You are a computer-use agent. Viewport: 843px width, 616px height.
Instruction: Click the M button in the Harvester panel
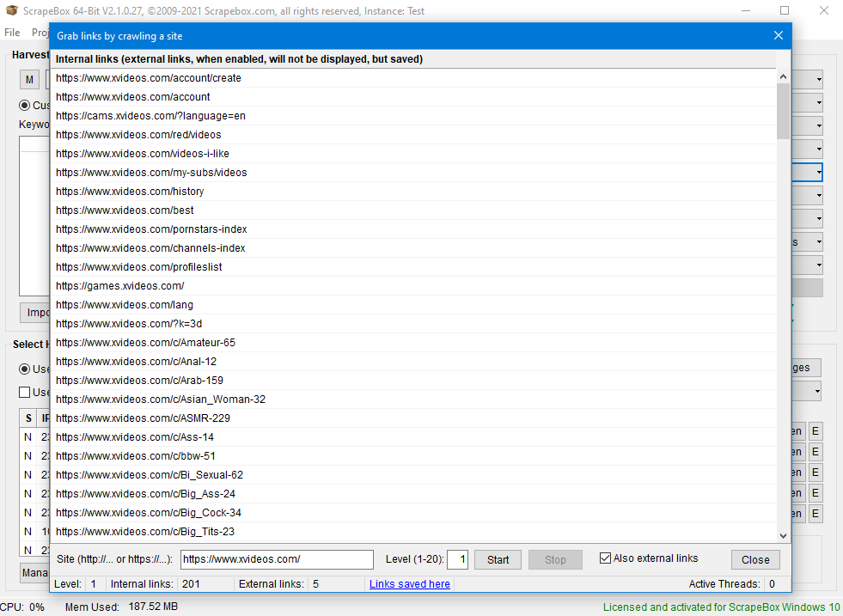pos(29,80)
